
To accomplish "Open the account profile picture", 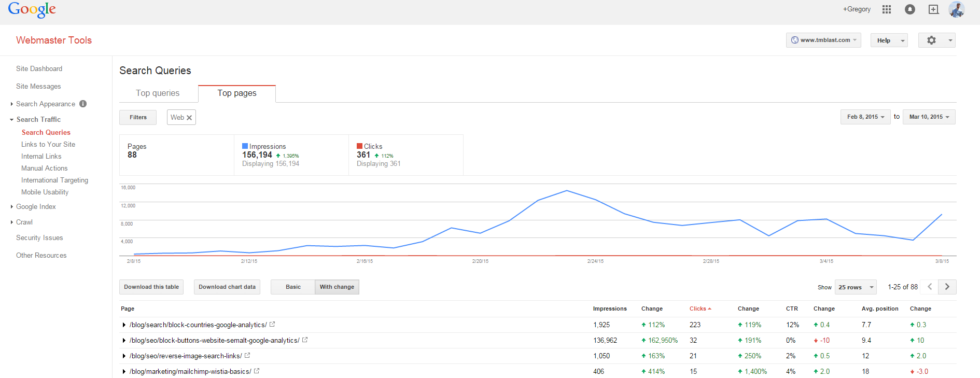I will (x=957, y=9).
